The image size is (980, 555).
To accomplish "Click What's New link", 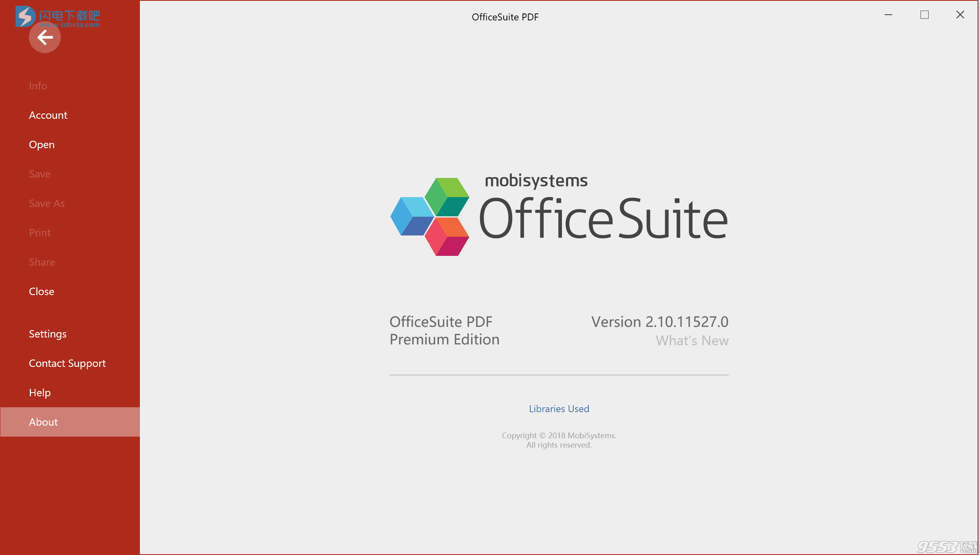I will pos(692,340).
